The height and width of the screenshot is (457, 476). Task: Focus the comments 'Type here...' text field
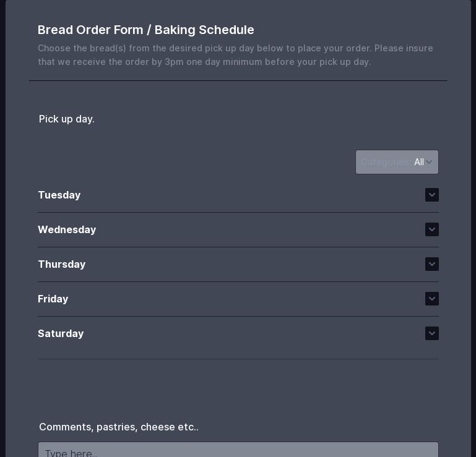pos(238,450)
